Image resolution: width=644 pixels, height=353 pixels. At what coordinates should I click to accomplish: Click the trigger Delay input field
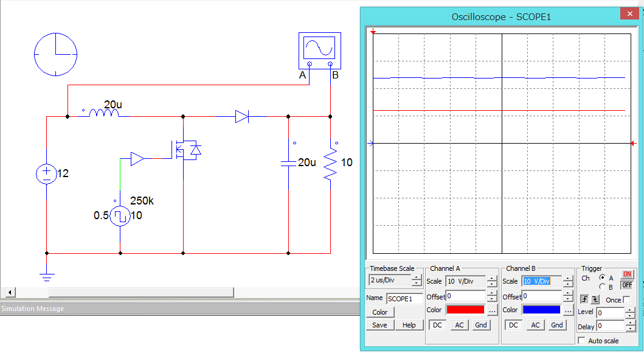click(x=611, y=326)
